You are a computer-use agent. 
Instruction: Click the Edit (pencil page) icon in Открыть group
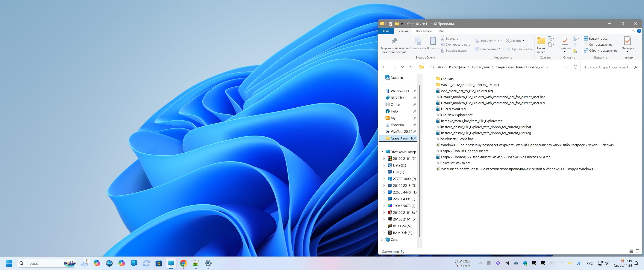click(575, 45)
